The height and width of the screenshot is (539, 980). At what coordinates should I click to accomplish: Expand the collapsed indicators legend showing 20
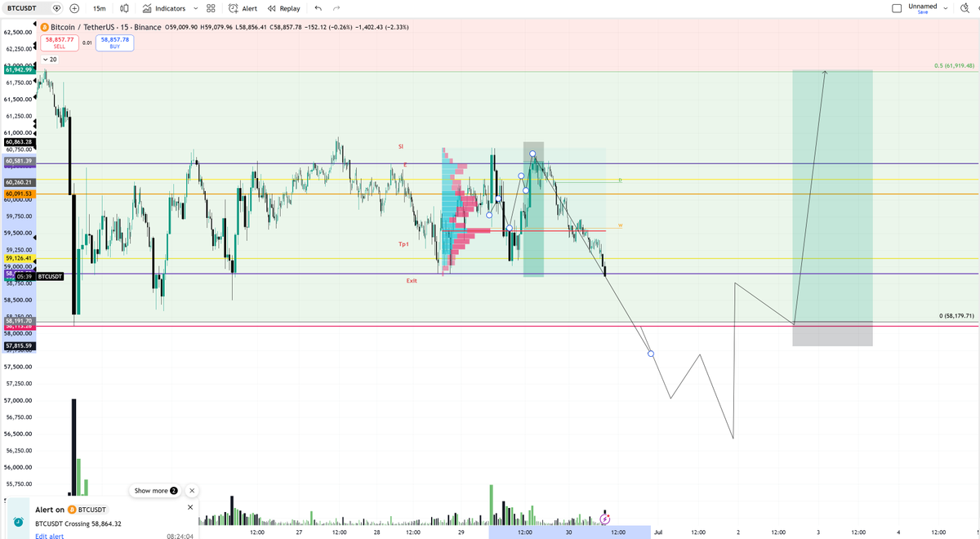[x=50, y=60]
